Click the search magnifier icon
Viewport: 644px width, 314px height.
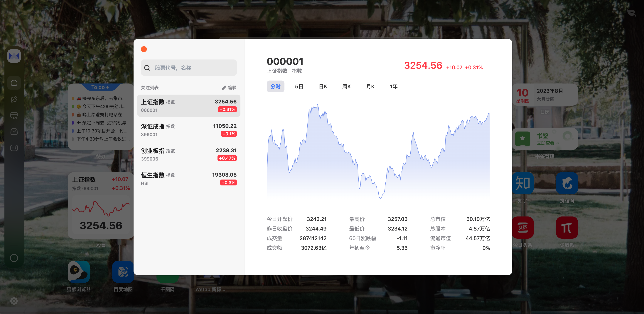point(147,68)
